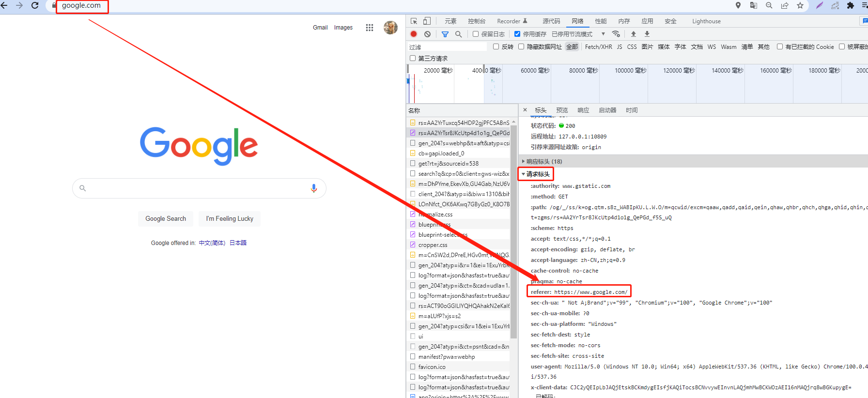Filter requests by Fetch/XHR
The width and height of the screenshot is (868, 398).
[x=598, y=46]
